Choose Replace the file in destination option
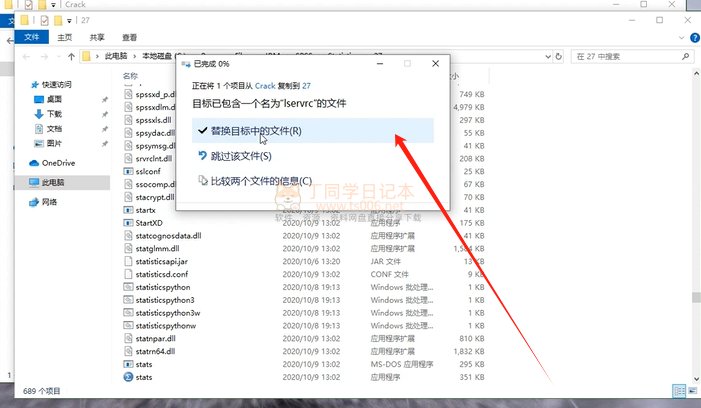This screenshot has height=408, width=701. (x=312, y=130)
